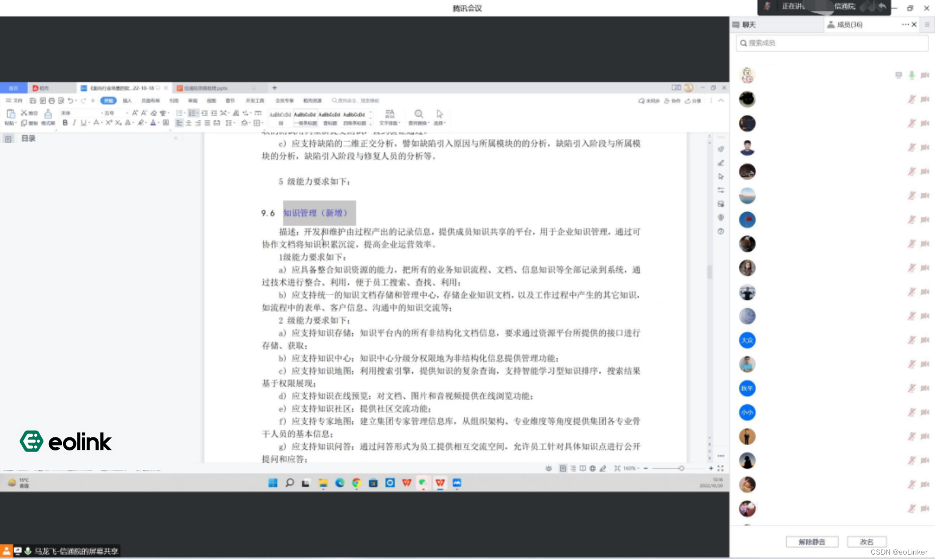The height and width of the screenshot is (560, 936).
Task: Click the text highlight color pen
Action: (x=141, y=123)
